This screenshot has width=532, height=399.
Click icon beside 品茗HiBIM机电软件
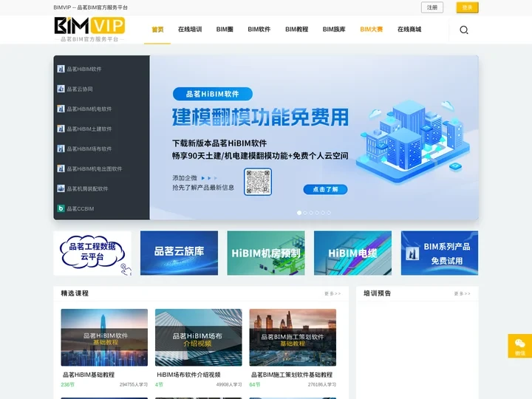pos(61,109)
